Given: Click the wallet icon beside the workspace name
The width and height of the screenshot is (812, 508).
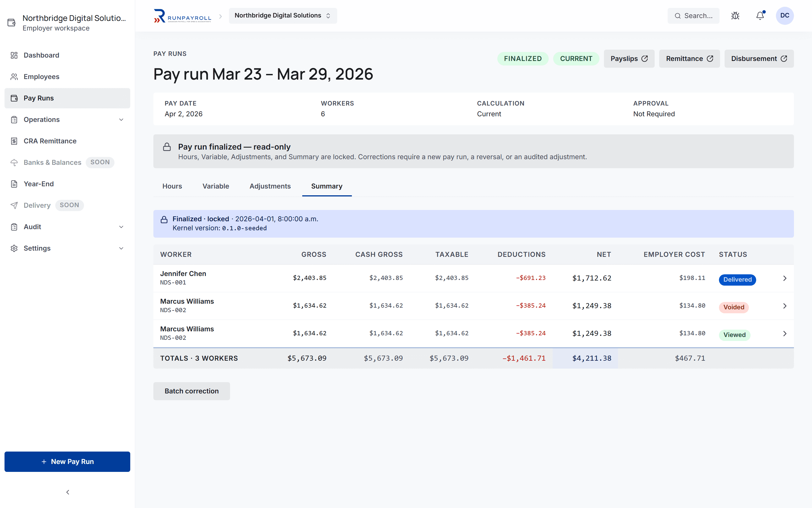Looking at the screenshot, I should tap(12, 23).
